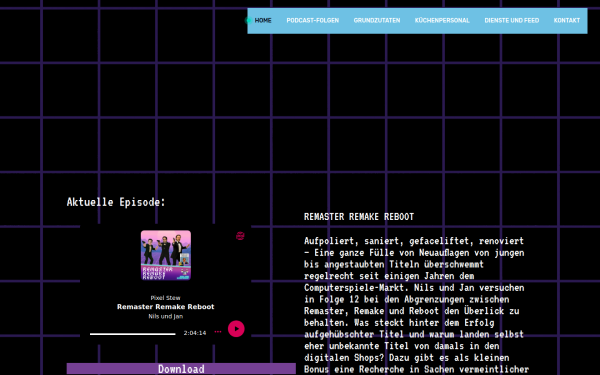This screenshot has width=600, height=375.
Task: Open the KONTAKT page
Action: (567, 21)
